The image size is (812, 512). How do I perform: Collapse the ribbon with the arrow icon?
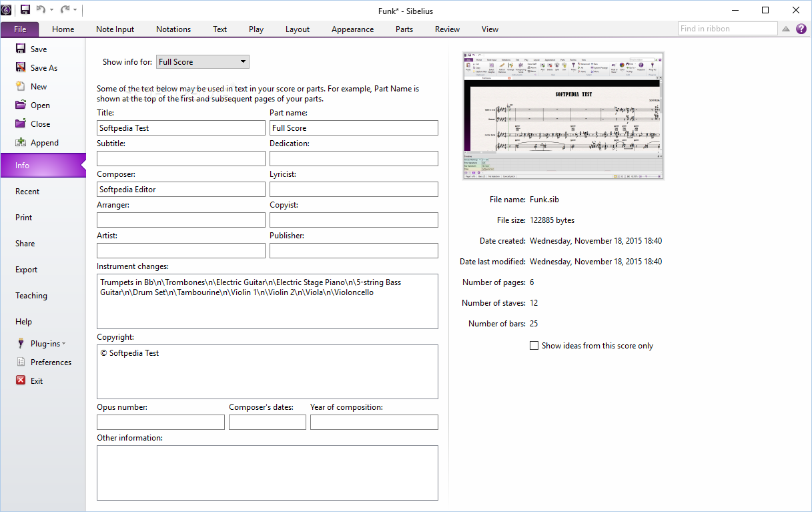click(x=786, y=29)
